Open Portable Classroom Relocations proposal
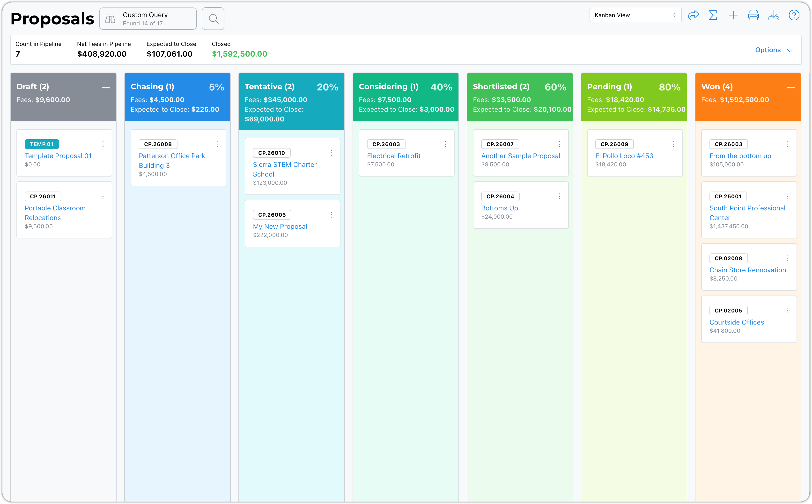Viewport: 812px width, 504px height. (55, 213)
